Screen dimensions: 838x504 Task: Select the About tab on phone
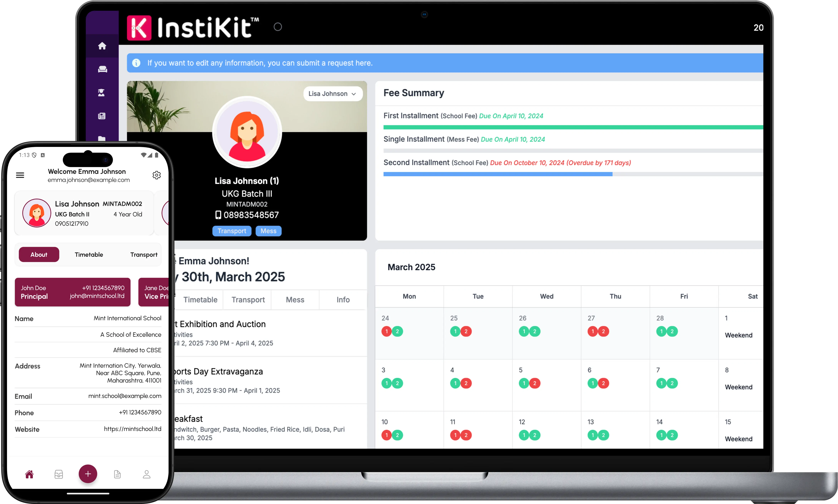tap(39, 254)
